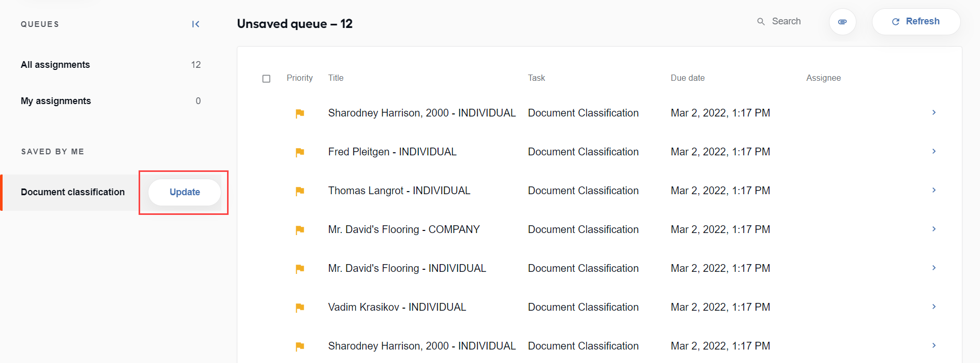Click the priority flag of Thomas Langrot row

[299, 191]
